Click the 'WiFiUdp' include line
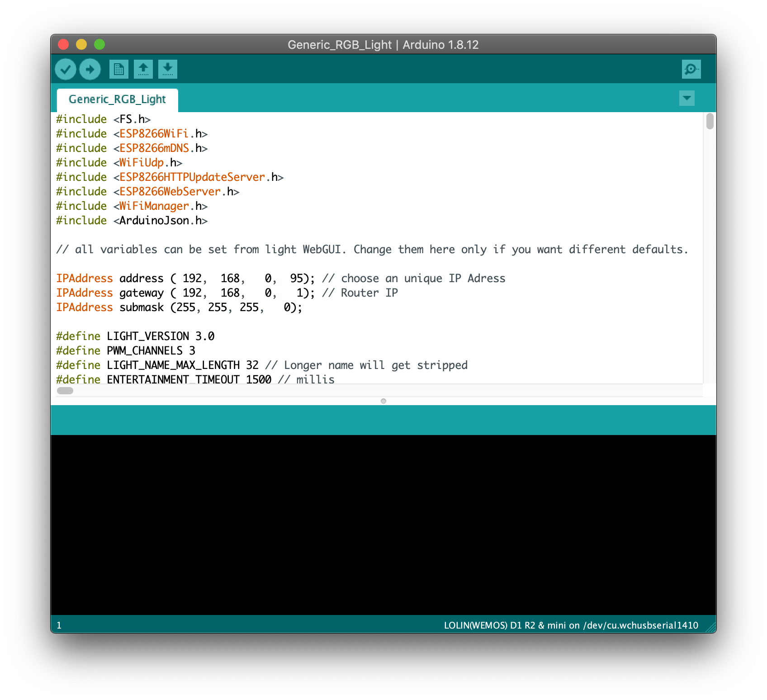767x700 pixels. [x=119, y=163]
